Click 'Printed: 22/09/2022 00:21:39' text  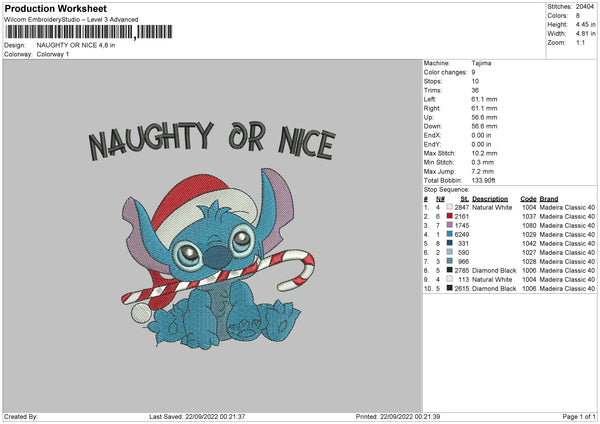coord(398,416)
